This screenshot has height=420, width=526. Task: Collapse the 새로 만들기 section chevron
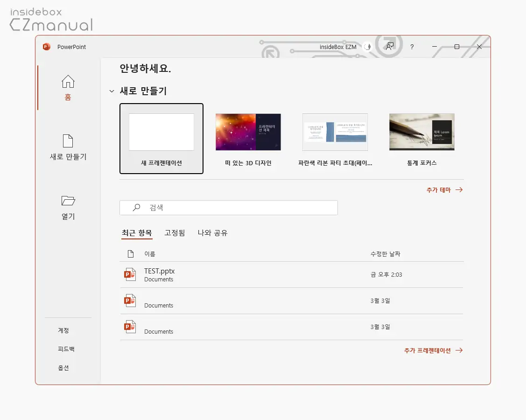112,91
